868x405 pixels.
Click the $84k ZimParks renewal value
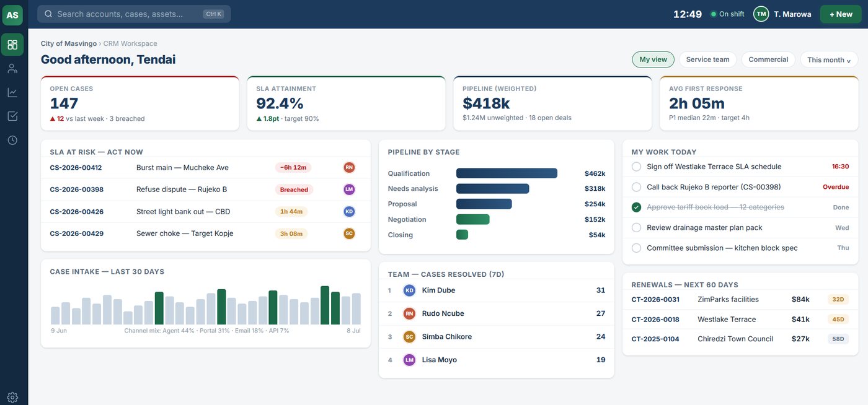(x=800, y=299)
